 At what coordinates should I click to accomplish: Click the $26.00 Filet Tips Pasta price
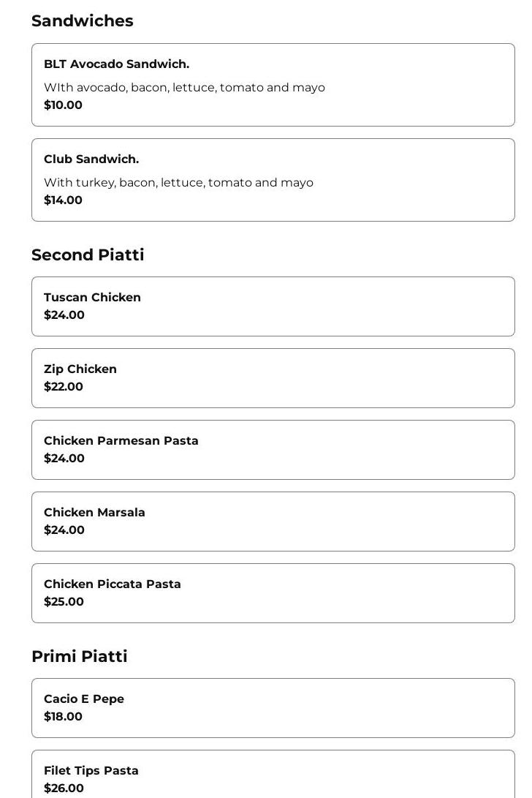coord(64,788)
